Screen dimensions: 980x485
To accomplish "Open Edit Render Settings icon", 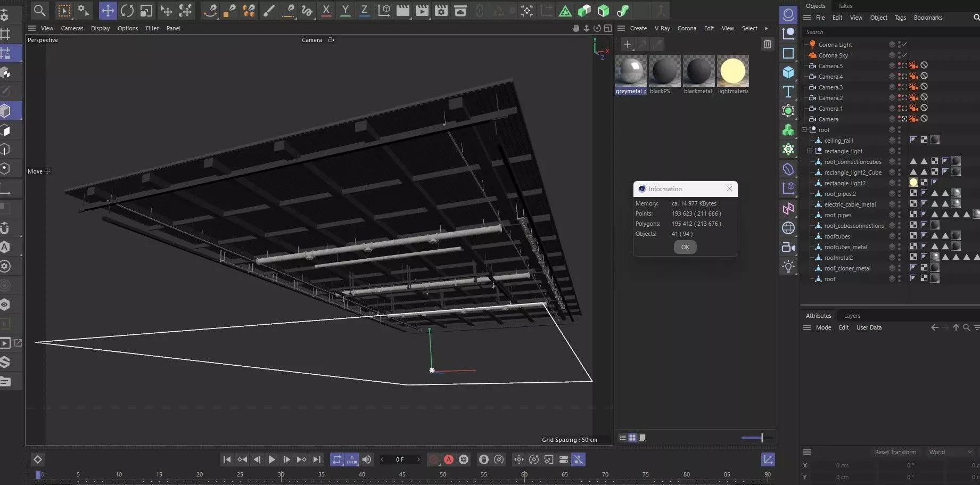I will tap(441, 11).
